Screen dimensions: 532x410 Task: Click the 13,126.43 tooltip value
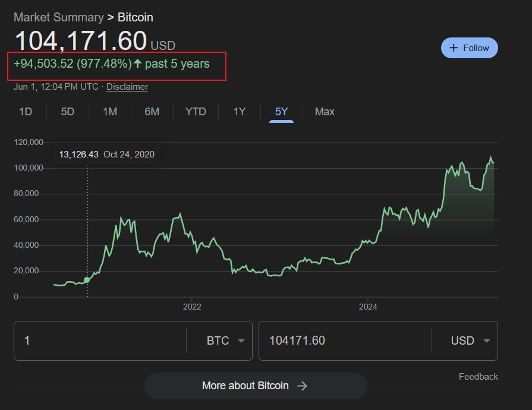coord(78,154)
